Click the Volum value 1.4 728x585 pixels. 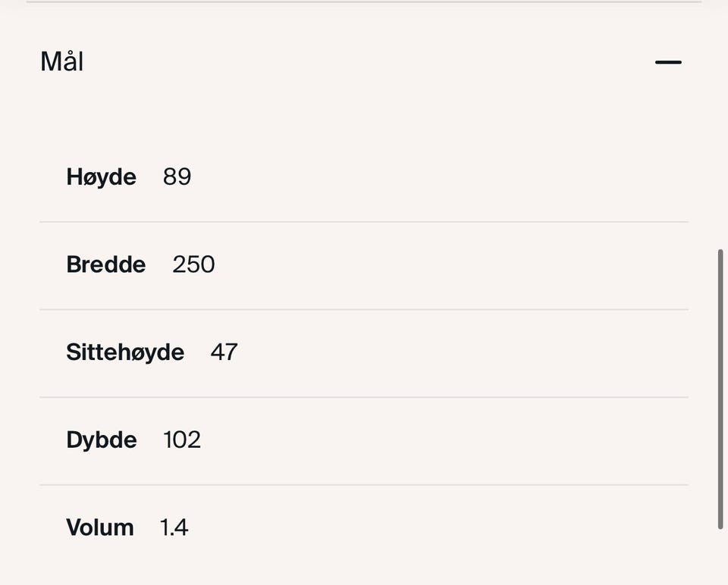click(174, 527)
